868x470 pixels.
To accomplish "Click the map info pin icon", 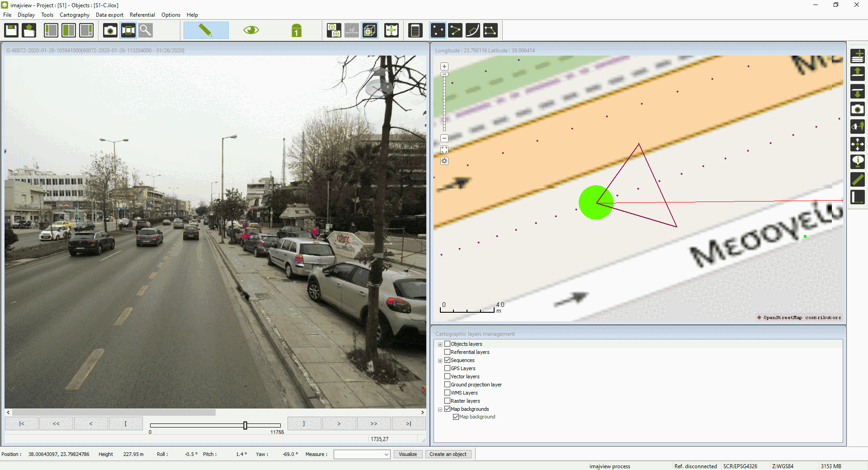I will (858, 161).
